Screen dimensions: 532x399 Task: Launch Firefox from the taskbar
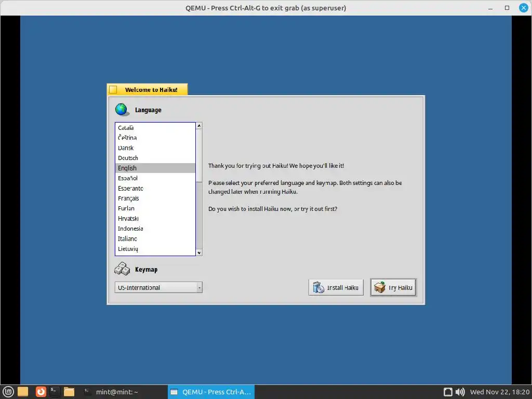pos(41,392)
